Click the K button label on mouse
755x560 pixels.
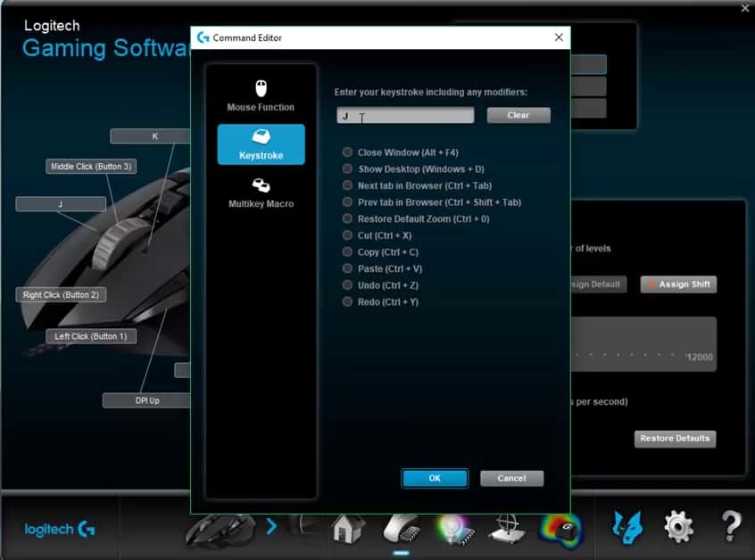pos(150,136)
